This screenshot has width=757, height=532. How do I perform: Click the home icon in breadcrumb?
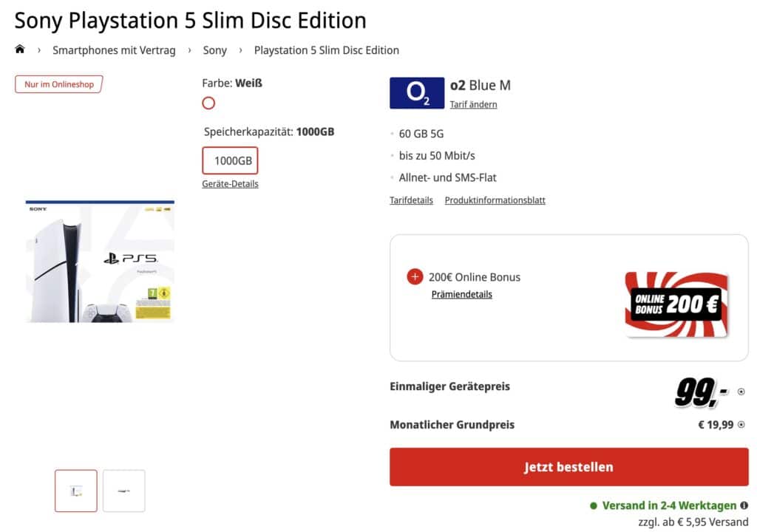coord(20,50)
